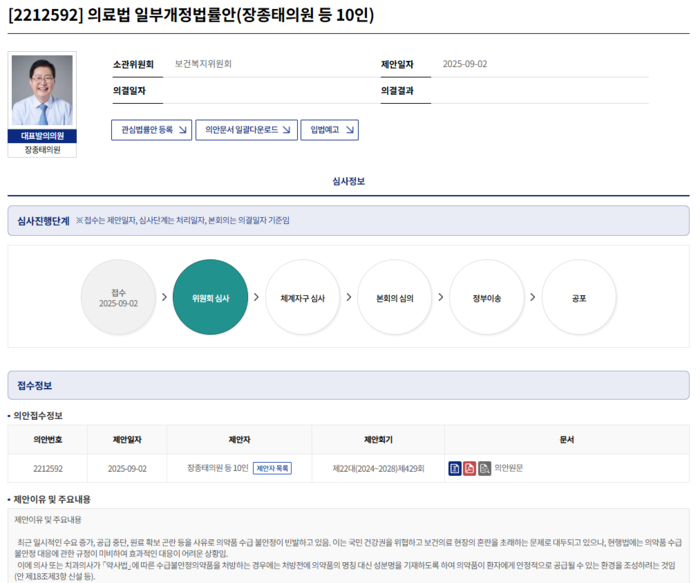
Task: Select the 접수 stage circle
Action: 118,298
